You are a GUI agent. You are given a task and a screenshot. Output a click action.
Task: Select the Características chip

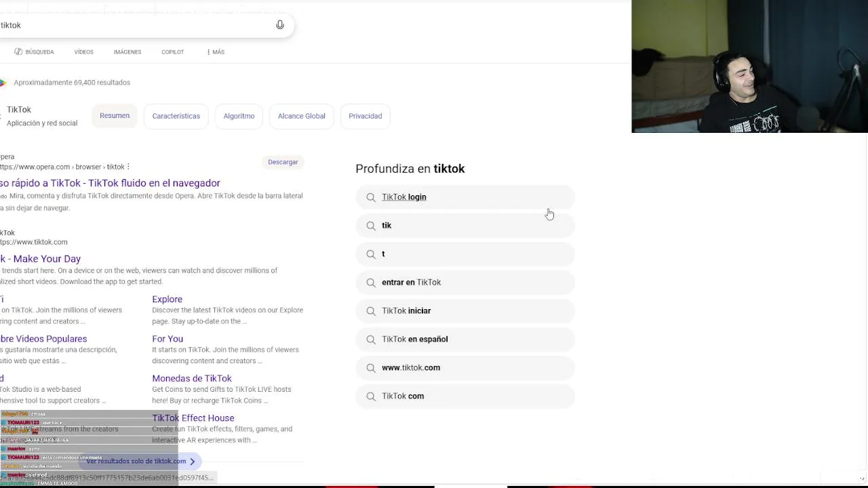point(176,116)
